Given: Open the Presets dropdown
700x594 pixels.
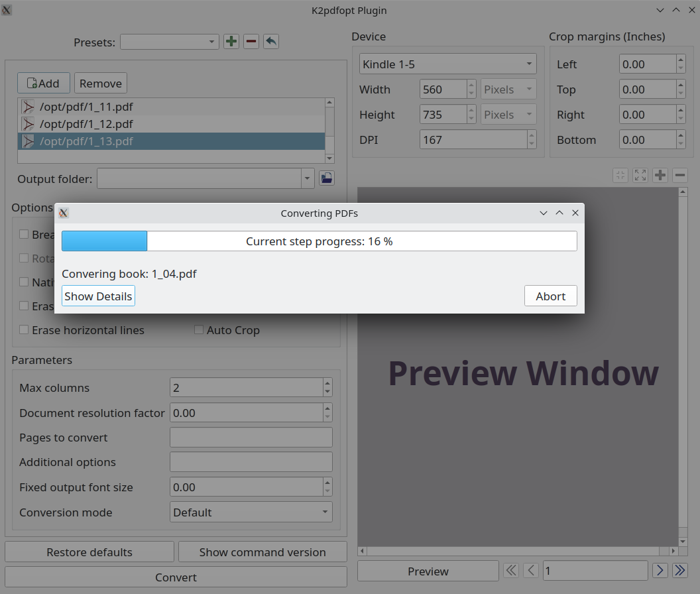Looking at the screenshot, I should point(170,42).
